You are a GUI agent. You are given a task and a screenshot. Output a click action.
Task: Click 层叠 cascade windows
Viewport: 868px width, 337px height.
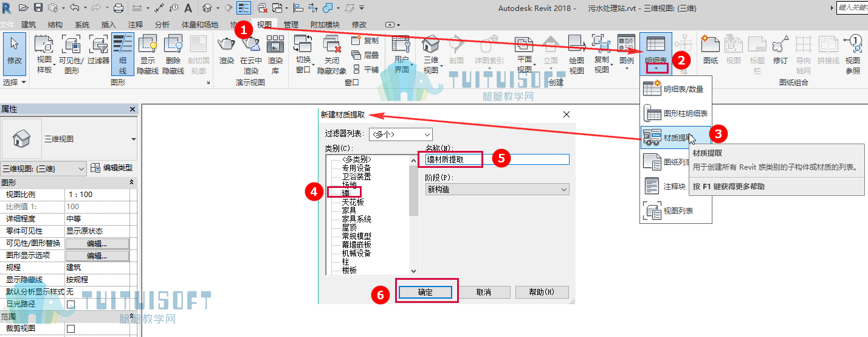pos(365,55)
